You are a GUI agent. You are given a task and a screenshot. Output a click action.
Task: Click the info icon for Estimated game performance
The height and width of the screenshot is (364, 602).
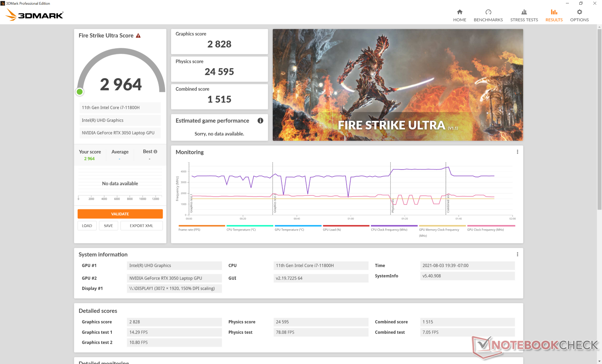261,121
